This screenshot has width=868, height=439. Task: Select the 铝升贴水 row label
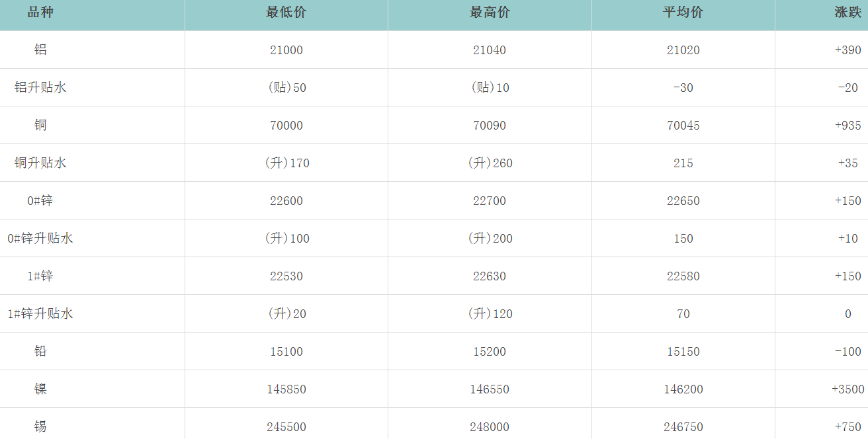[x=40, y=87]
